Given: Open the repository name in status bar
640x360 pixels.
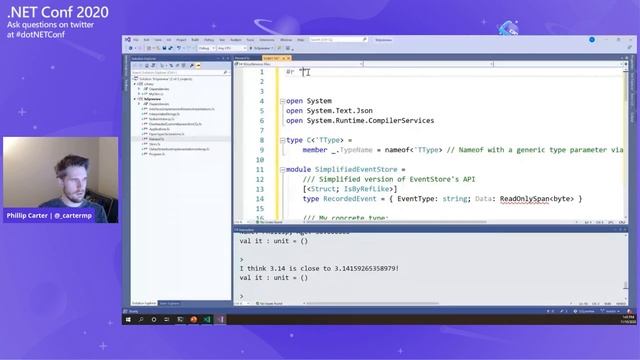Looking at the screenshot, I should point(584,311).
